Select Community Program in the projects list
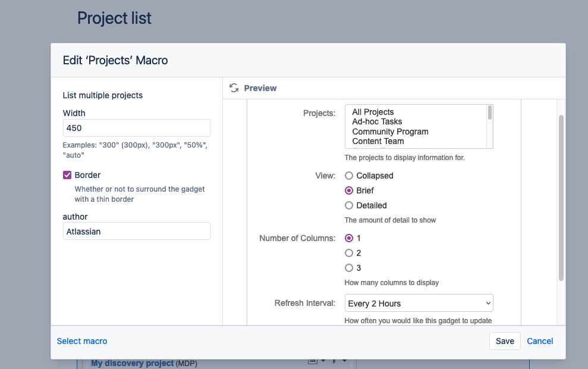Screen dimensions: 588x369 click(x=390, y=132)
